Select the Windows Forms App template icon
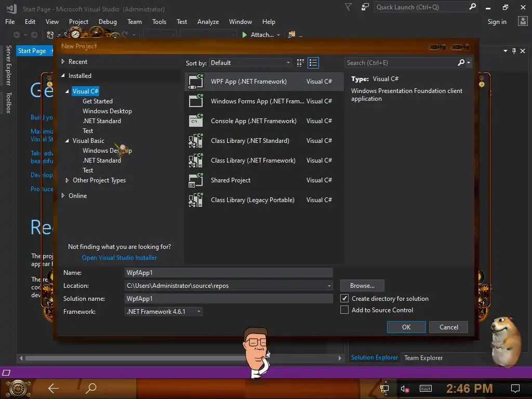Screen dimensions: 532x399 [x=196, y=101]
